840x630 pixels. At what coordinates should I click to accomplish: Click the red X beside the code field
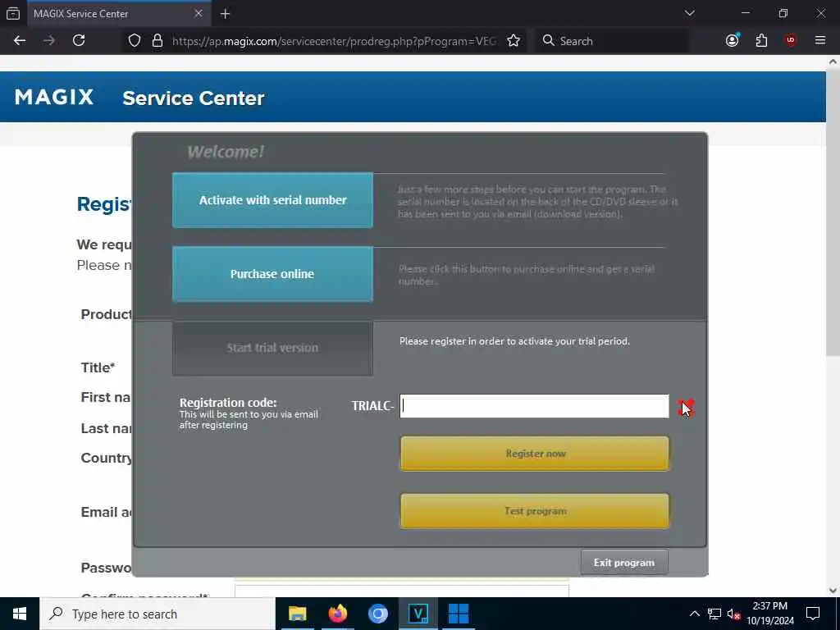coord(686,409)
